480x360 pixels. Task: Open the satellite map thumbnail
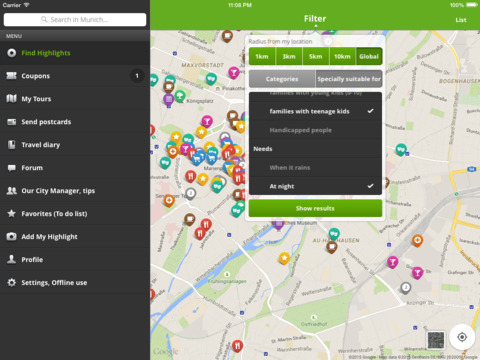click(436, 340)
